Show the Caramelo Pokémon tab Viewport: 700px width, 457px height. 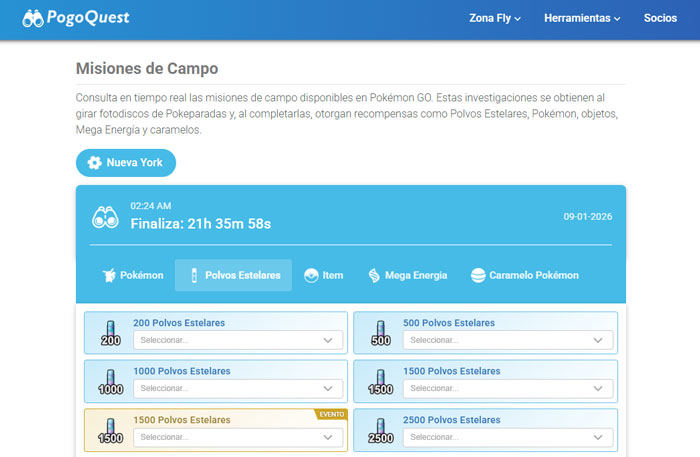coord(525,275)
